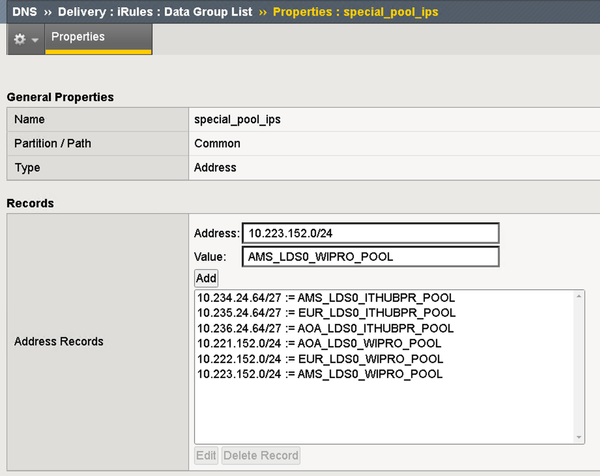The image size is (600, 476).
Task: Click the records list scroll-down arrow
Action: point(578,437)
